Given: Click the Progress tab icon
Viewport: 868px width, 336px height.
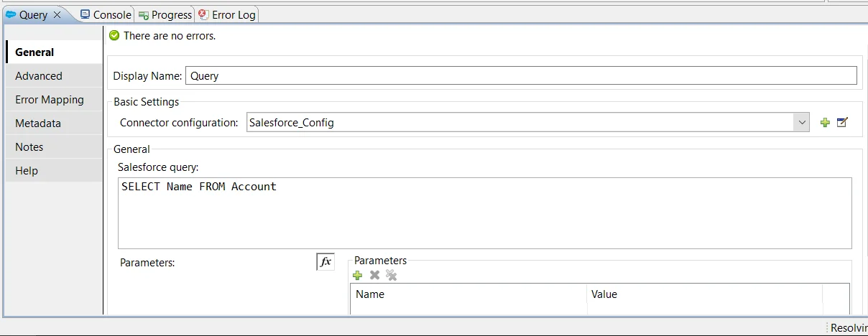Looking at the screenshot, I should tap(144, 15).
